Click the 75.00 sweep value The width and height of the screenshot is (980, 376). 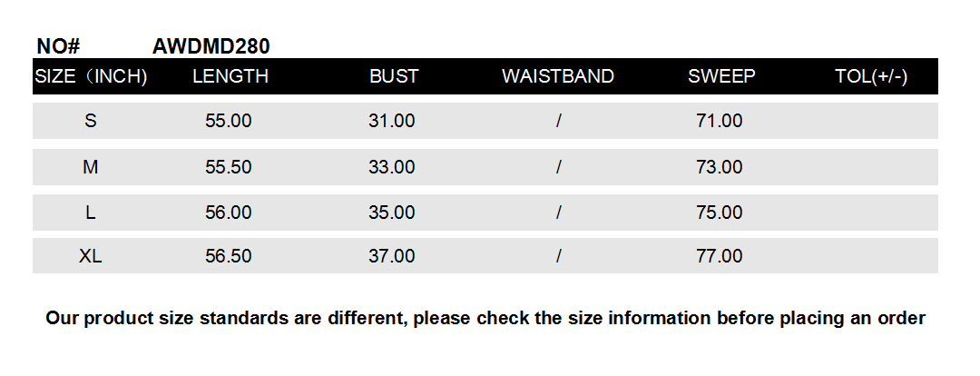720,213
